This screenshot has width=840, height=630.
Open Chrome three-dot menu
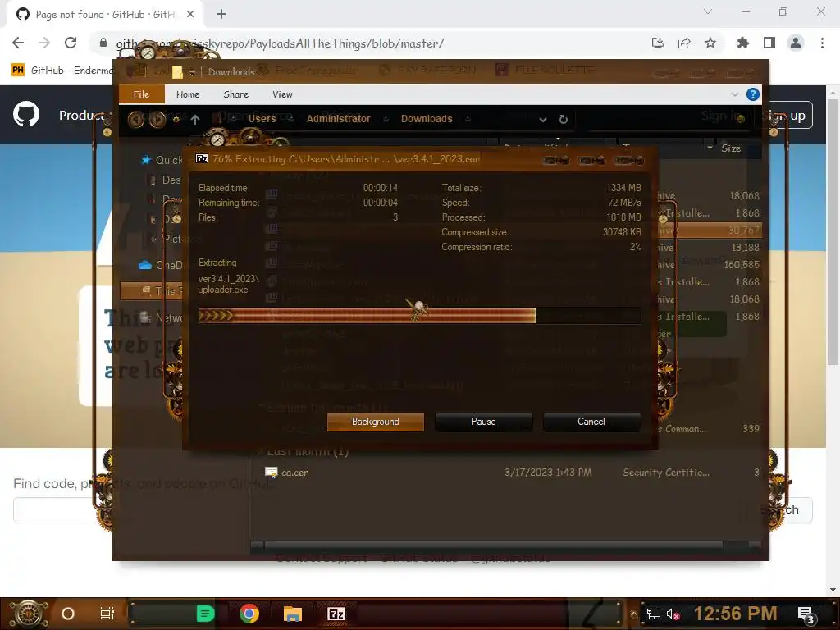pos(822,43)
